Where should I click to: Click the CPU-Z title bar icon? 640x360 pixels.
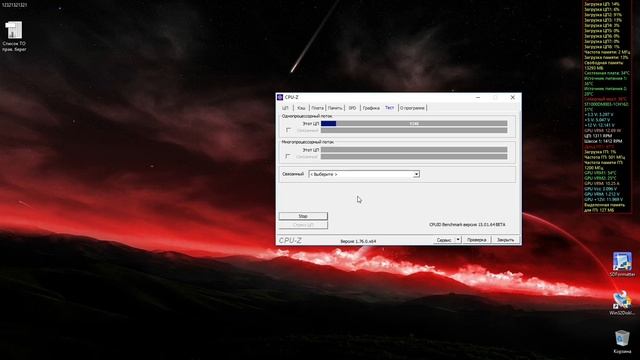280,97
